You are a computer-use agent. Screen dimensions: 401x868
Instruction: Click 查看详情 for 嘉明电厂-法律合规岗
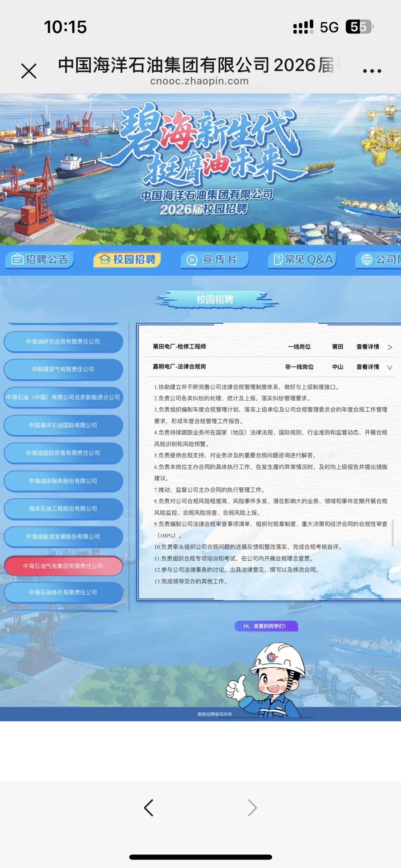(368, 367)
